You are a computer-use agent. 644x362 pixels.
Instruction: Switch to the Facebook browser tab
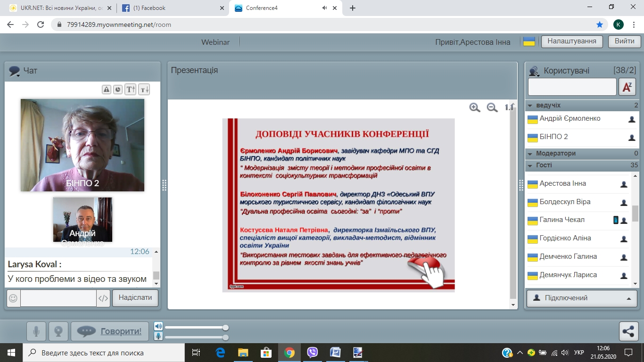click(x=171, y=8)
